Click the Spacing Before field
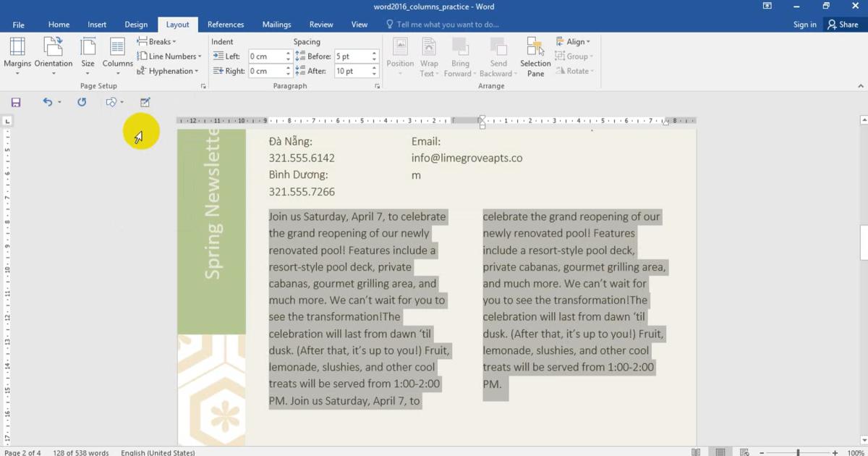868x456 pixels. pos(352,56)
